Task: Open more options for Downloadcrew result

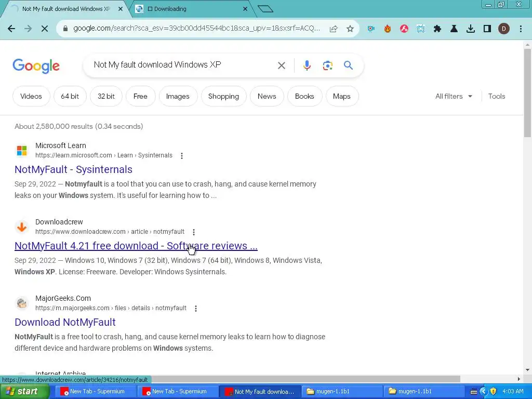Action: pos(194,232)
